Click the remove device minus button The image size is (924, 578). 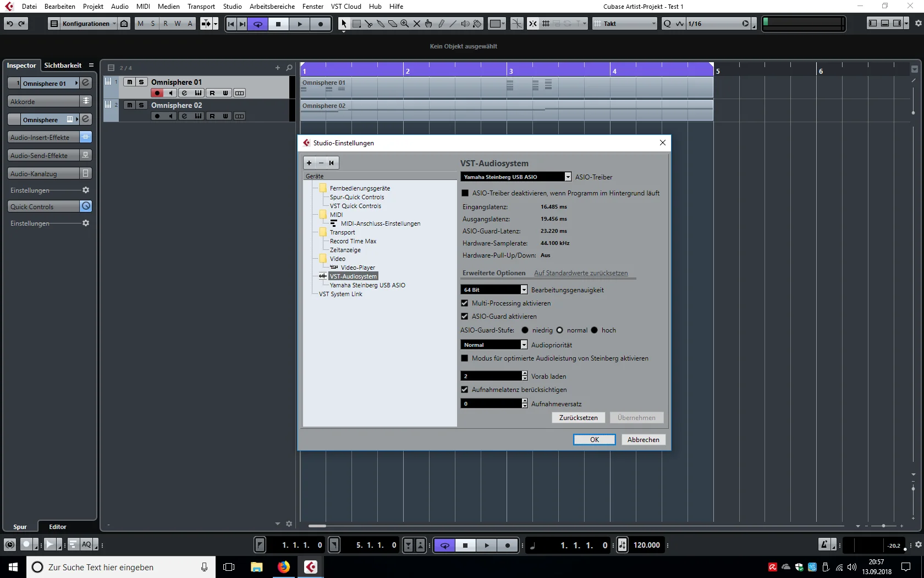pos(321,163)
